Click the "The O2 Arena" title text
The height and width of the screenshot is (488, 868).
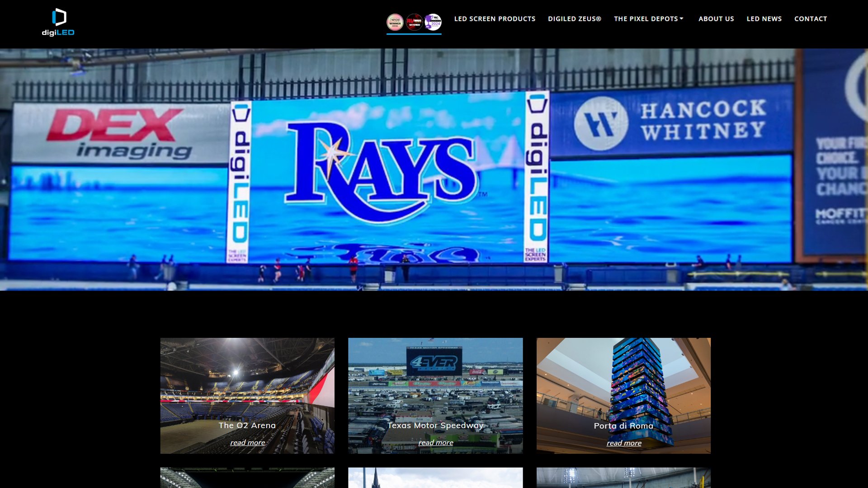(247, 426)
